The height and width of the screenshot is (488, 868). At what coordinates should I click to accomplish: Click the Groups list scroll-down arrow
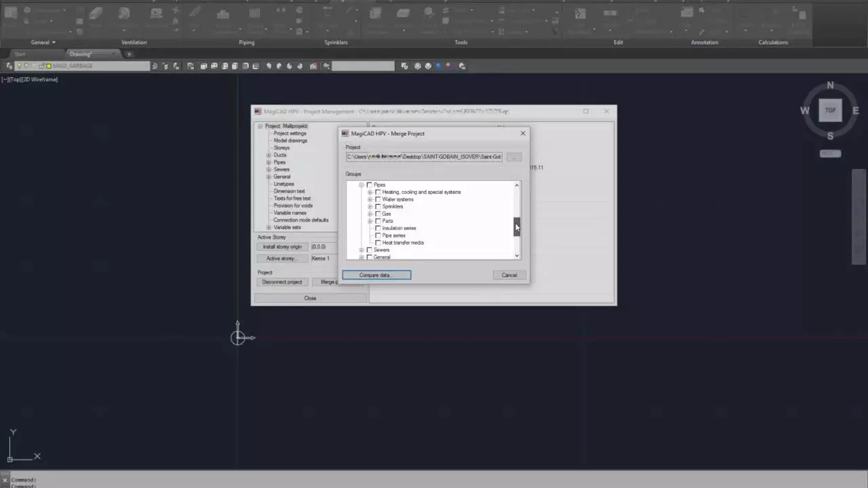(517, 256)
